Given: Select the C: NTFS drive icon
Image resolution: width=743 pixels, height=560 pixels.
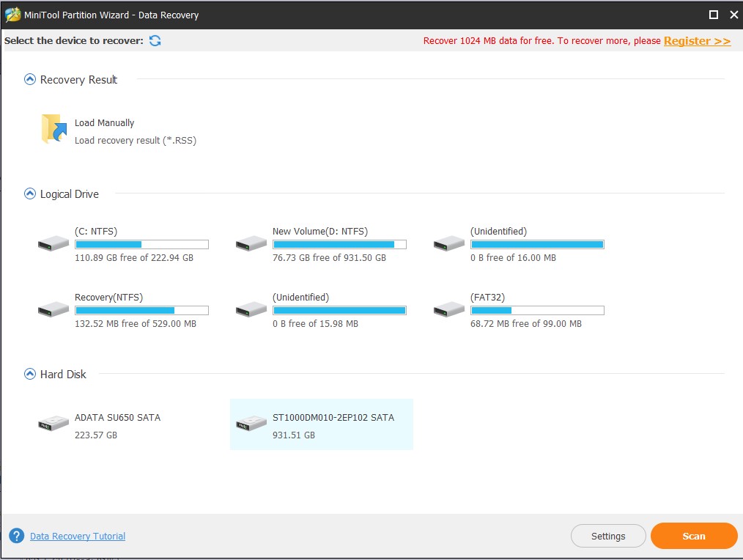Looking at the screenshot, I should 53,244.
